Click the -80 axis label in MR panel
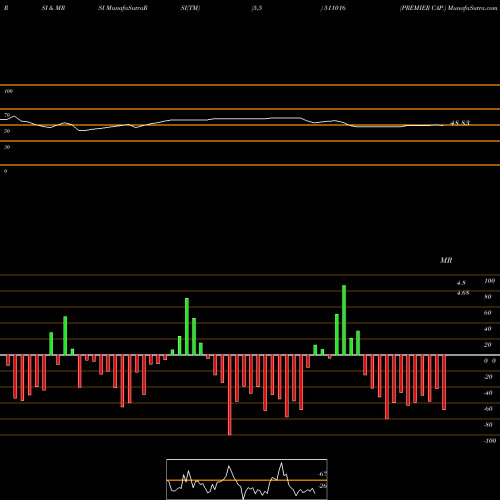Screen dimensions: 500x500 [488, 425]
